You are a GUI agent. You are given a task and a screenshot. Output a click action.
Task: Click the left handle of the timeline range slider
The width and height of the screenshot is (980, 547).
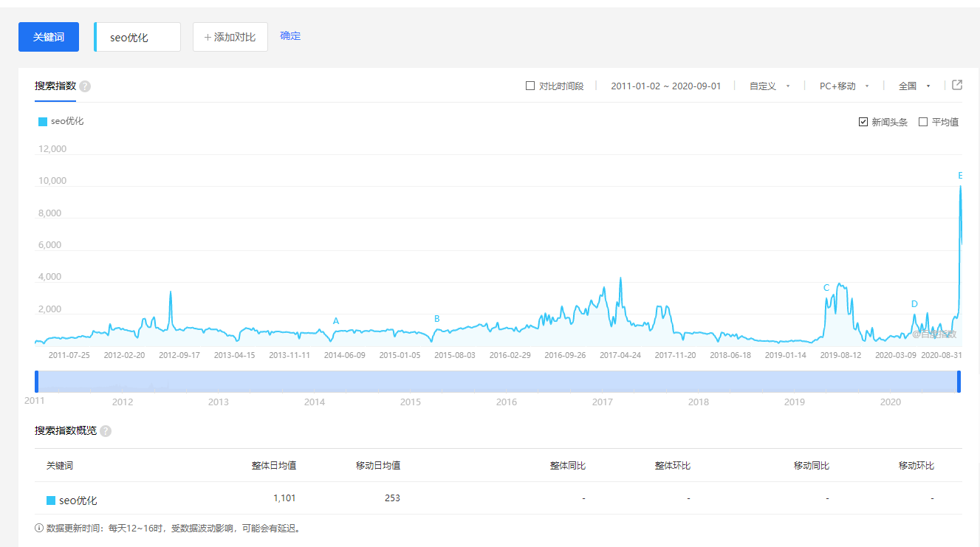point(37,382)
